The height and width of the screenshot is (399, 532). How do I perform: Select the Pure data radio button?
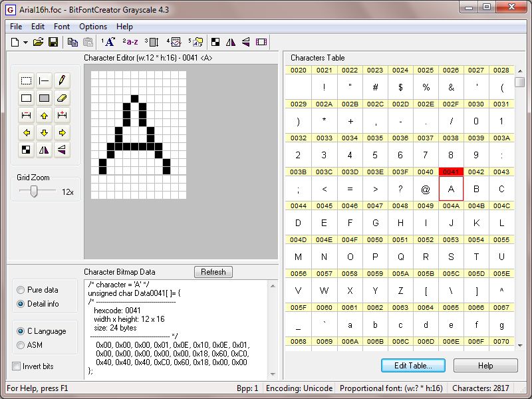[21, 290]
